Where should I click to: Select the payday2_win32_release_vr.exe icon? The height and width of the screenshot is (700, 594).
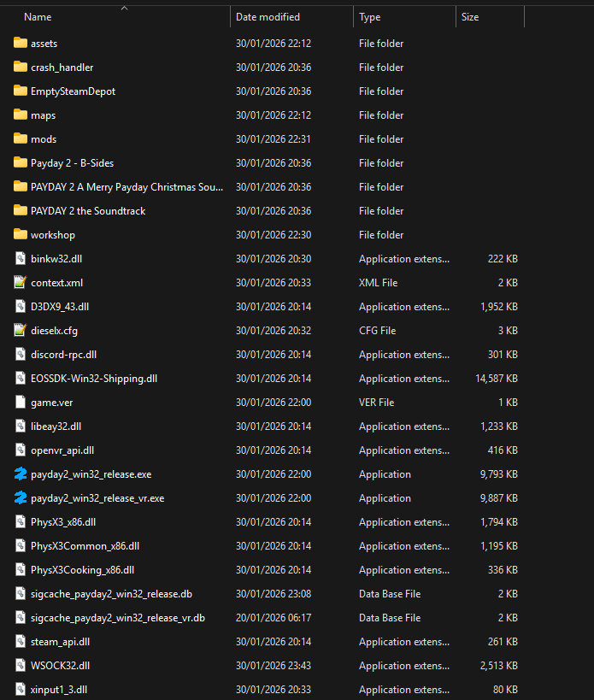(21, 498)
